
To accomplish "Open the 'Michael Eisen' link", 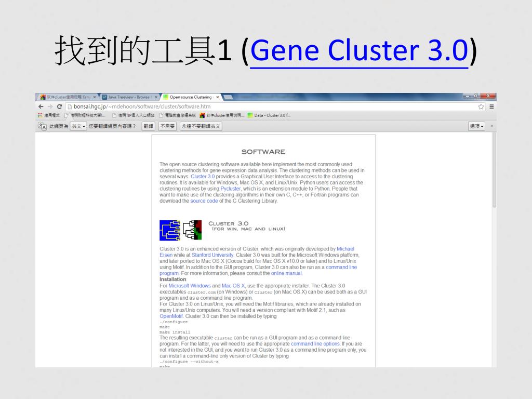I will (345, 249).
